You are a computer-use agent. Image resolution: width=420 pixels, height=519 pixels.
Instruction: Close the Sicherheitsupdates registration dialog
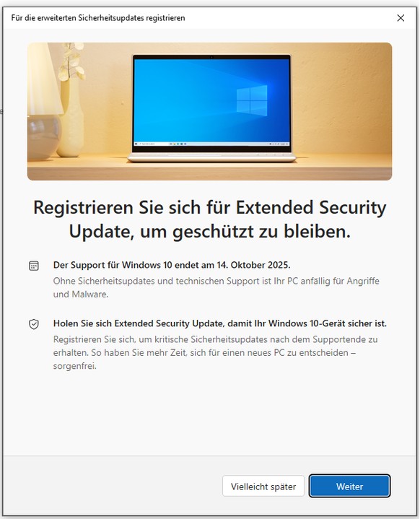coord(401,18)
